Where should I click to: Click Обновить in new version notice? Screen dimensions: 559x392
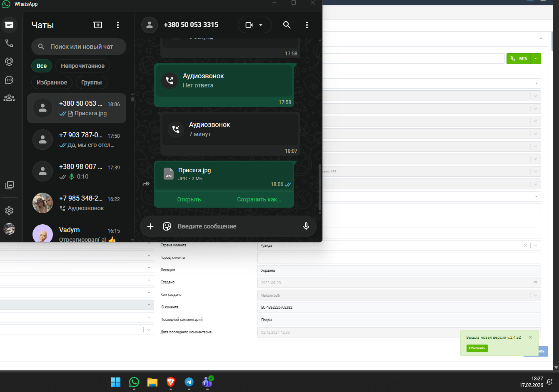(477, 348)
